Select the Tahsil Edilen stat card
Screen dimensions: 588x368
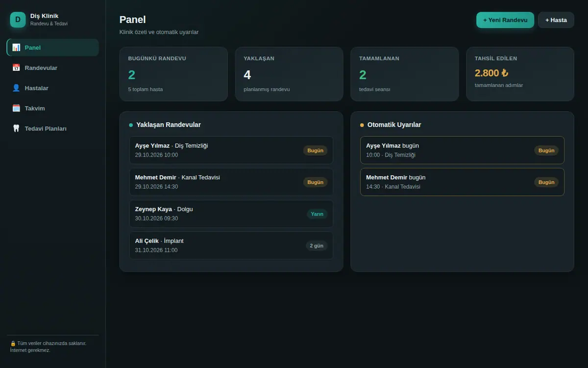(x=520, y=74)
